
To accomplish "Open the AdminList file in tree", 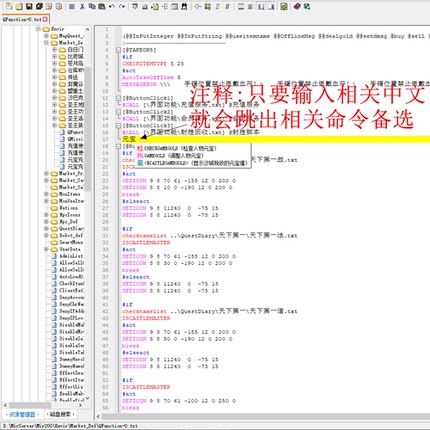I will click(68, 256).
